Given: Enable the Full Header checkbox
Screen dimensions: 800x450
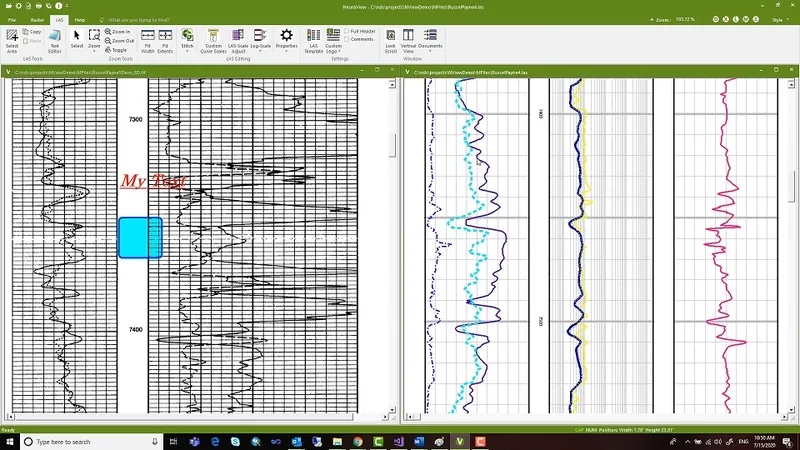Looking at the screenshot, I should pos(347,31).
